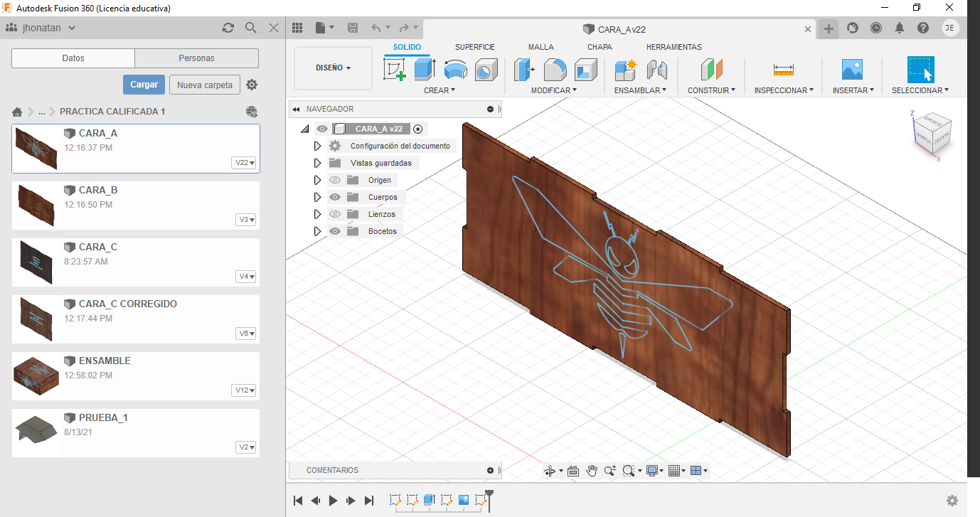This screenshot has width=980, height=517.
Task: Click the Nueva carpeta button
Action: [x=204, y=85]
